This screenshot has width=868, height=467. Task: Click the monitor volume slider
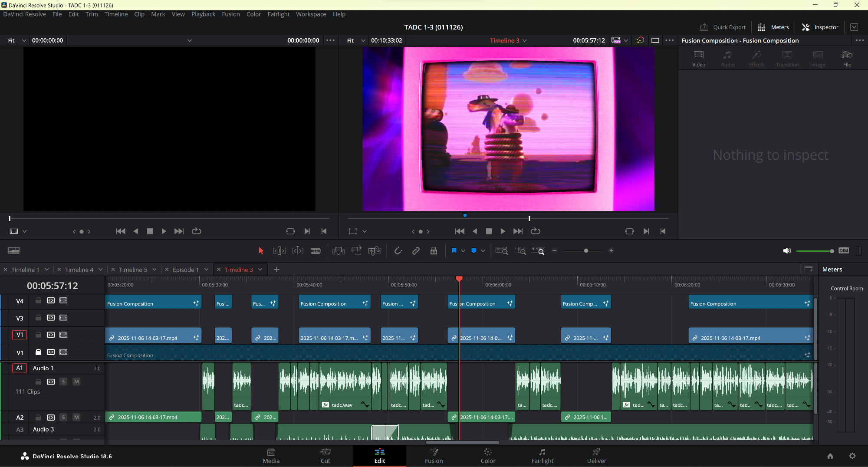(814, 251)
